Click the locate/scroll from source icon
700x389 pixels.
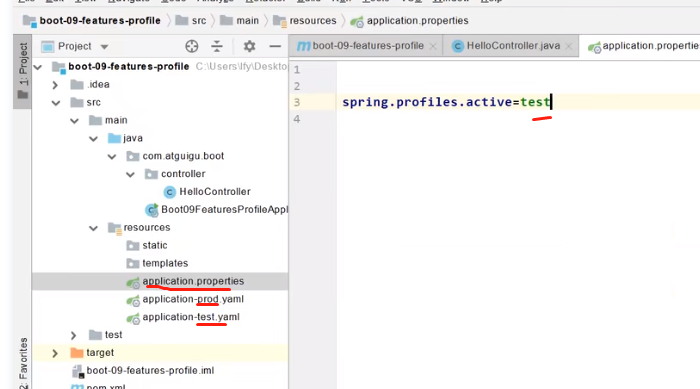192,46
